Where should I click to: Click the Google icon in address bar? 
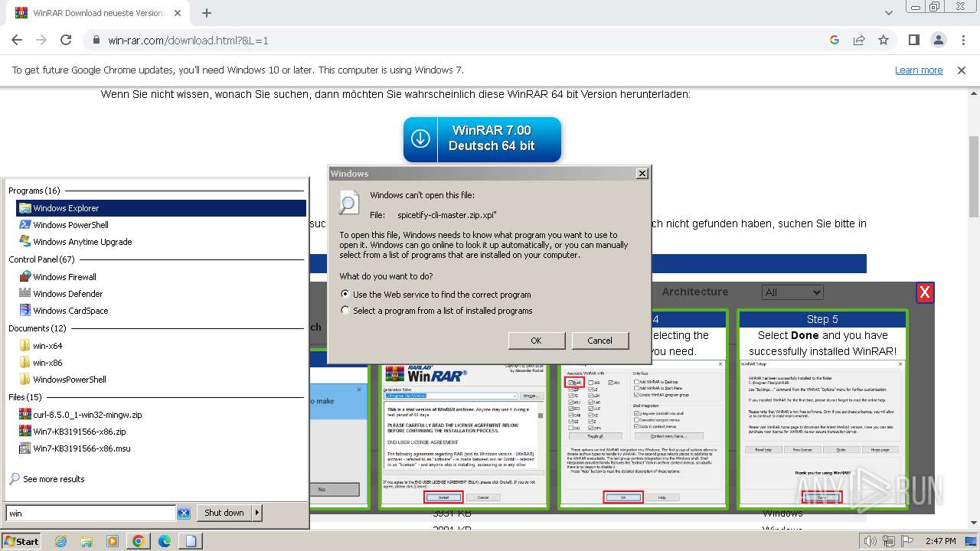(x=835, y=40)
